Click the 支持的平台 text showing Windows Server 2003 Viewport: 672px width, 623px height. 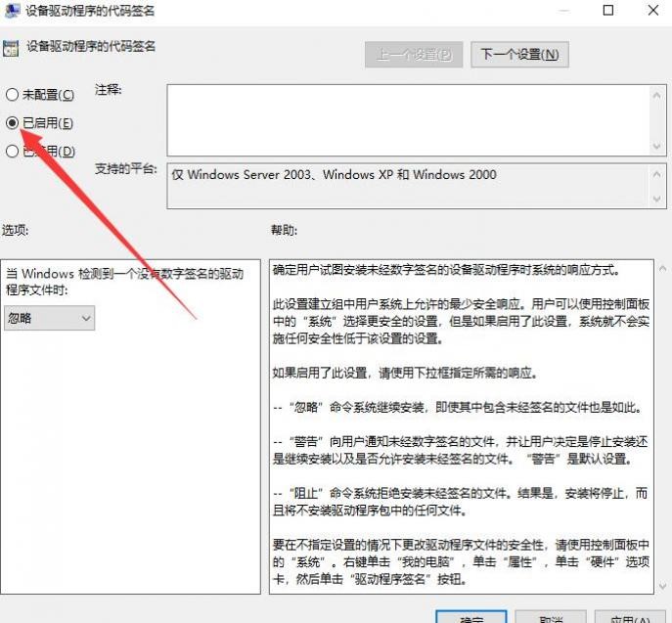pos(335,175)
